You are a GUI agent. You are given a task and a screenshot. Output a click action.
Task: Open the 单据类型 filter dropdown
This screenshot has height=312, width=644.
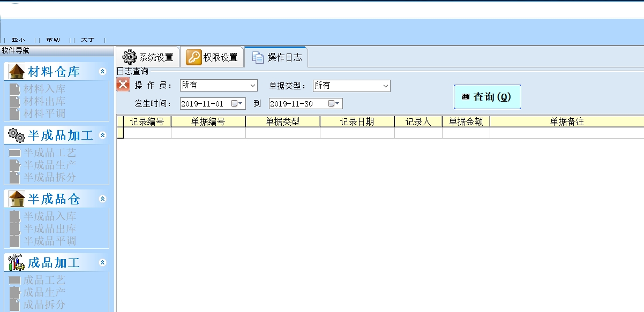386,86
